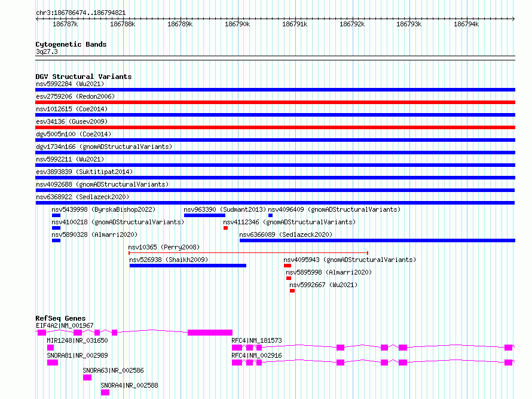Click the nsv6366089 (Sedlazeck2020) blue bar
This screenshot has width=532, height=399.
[x=377, y=240]
